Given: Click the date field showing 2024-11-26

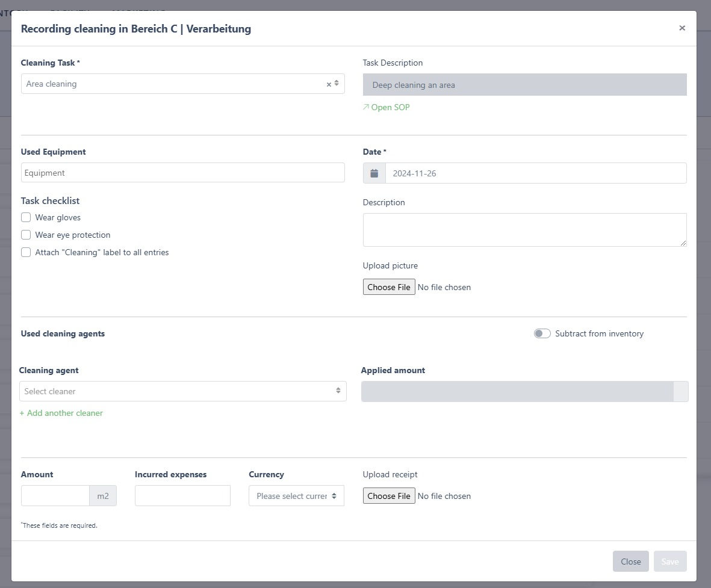Looking at the screenshot, I should 535,173.
